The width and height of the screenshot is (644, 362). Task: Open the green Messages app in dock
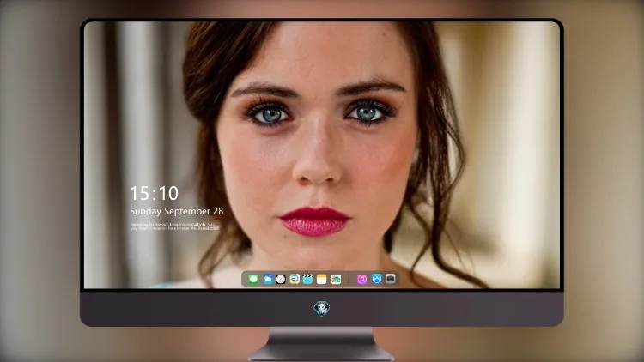tap(253, 279)
